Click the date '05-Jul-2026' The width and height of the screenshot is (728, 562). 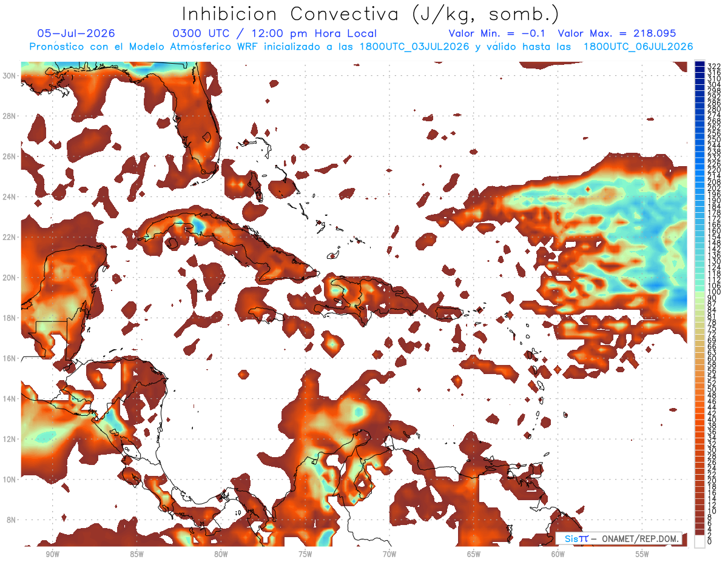pos(76,33)
